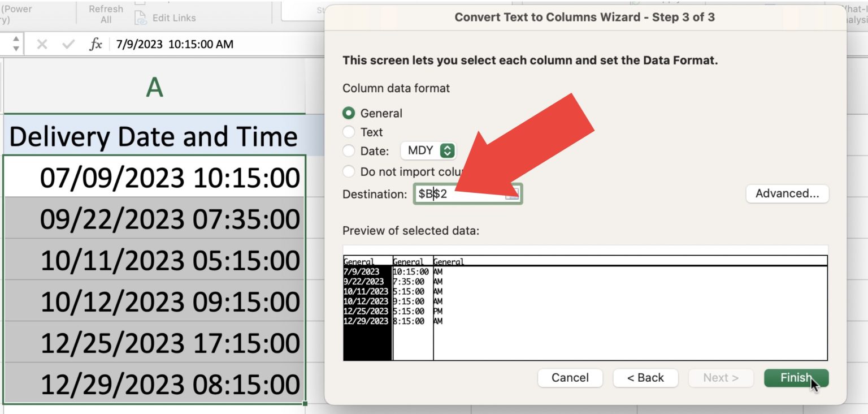Image resolution: width=868 pixels, height=414 pixels.
Task: Click the collapse dialog icon in the Destination field
Action: (x=512, y=194)
